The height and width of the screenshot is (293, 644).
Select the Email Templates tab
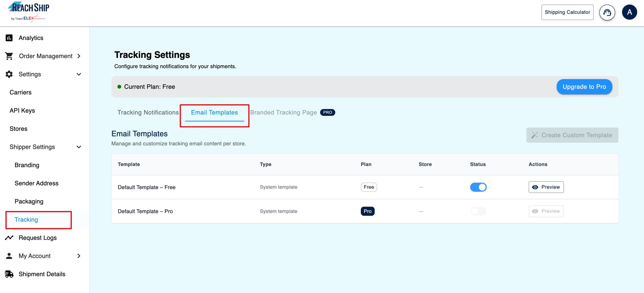coord(214,112)
